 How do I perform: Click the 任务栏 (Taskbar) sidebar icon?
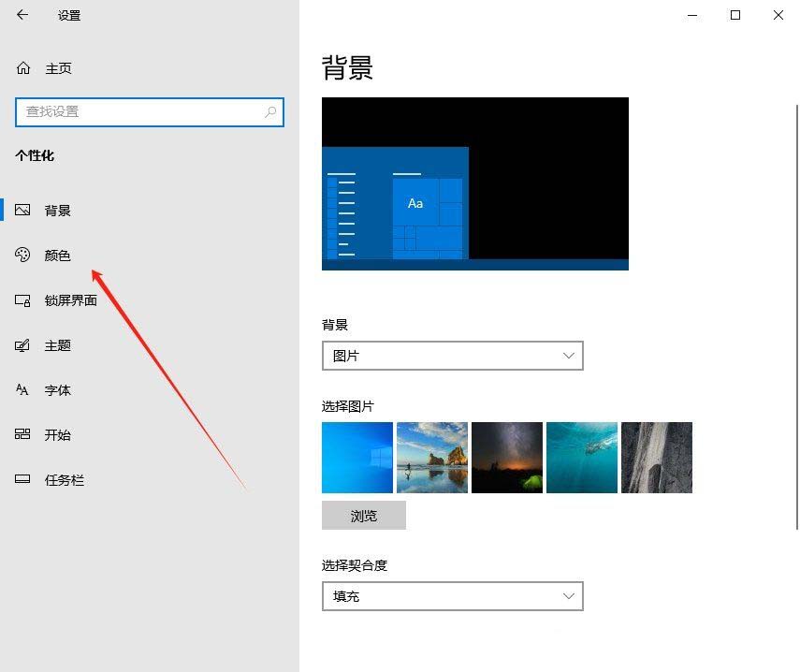pyautogui.click(x=22, y=479)
